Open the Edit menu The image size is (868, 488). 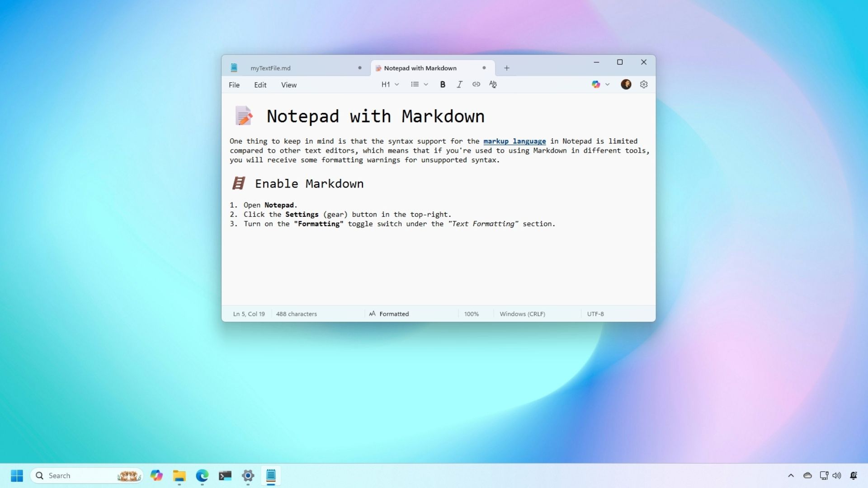(x=260, y=85)
